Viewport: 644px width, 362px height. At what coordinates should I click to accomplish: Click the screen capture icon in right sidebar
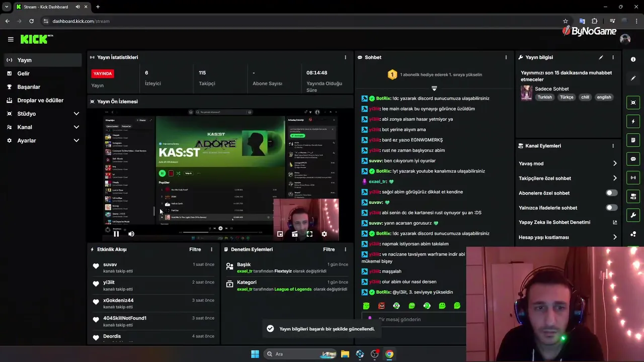633,103
